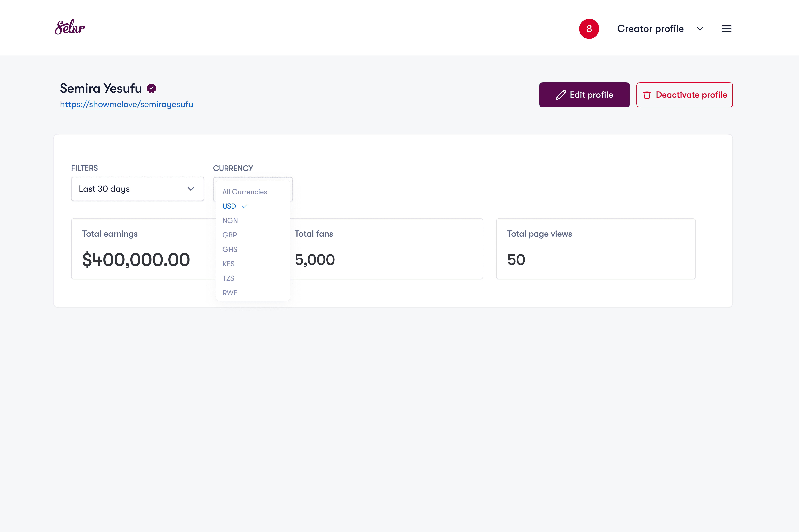This screenshot has height=532, width=799.
Task: Open the Last 30 days filter dropdown
Action: pos(137,189)
